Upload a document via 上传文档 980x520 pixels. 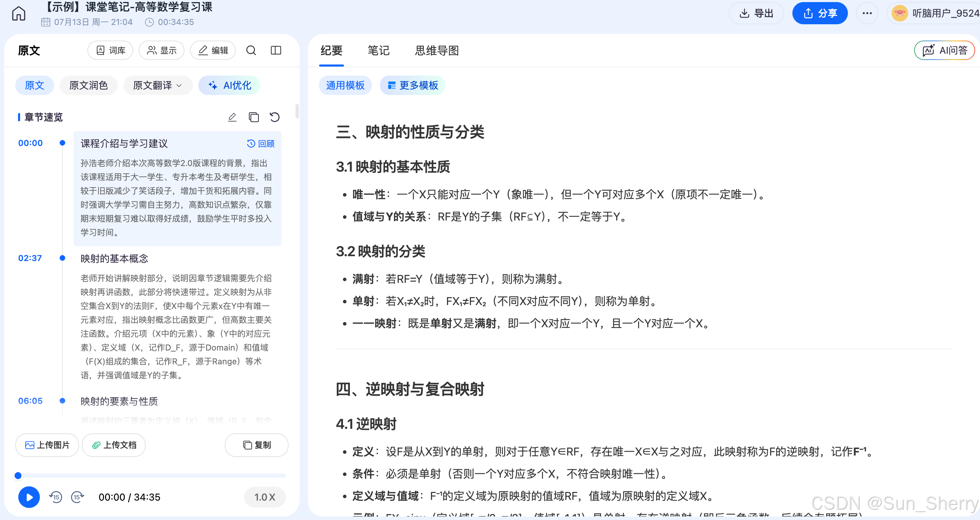coord(114,445)
